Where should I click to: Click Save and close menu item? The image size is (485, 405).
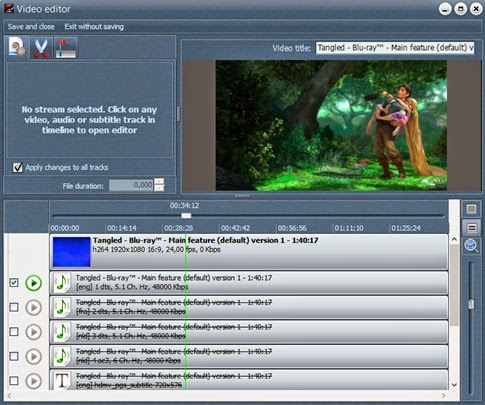pyautogui.click(x=31, y=27)
